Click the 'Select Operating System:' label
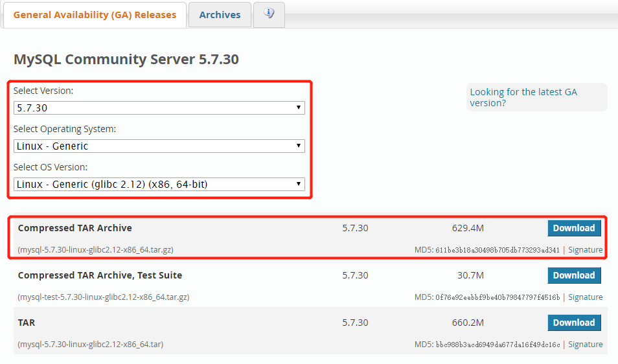Screen dimensions: 618x364 (65, 129)
